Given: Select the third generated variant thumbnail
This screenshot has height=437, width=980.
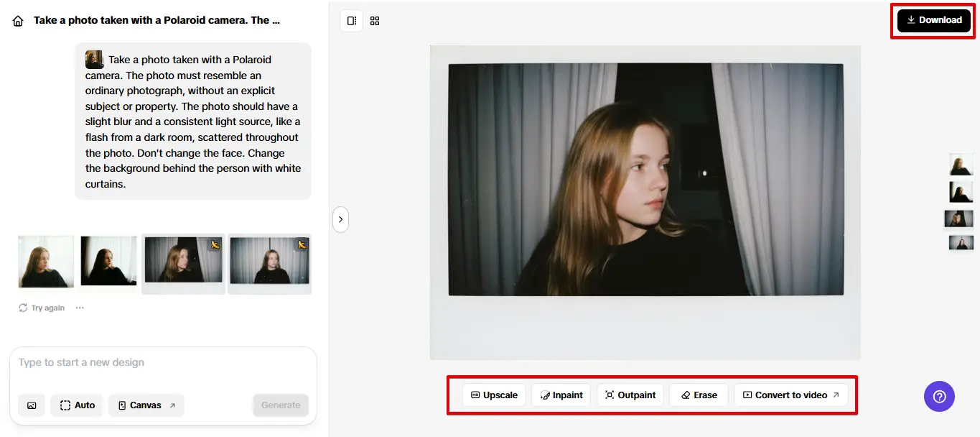Looking at the screenshot, I should click(x=182, y=262).
